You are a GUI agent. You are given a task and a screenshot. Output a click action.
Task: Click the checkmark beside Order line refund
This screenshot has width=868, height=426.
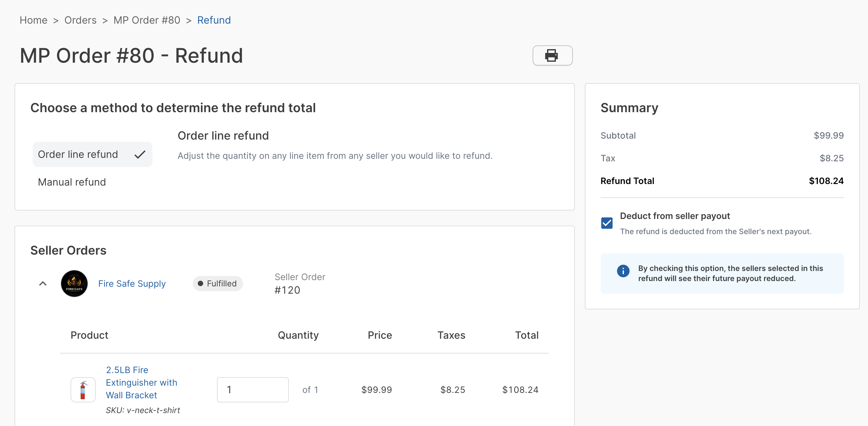(140, 154)
